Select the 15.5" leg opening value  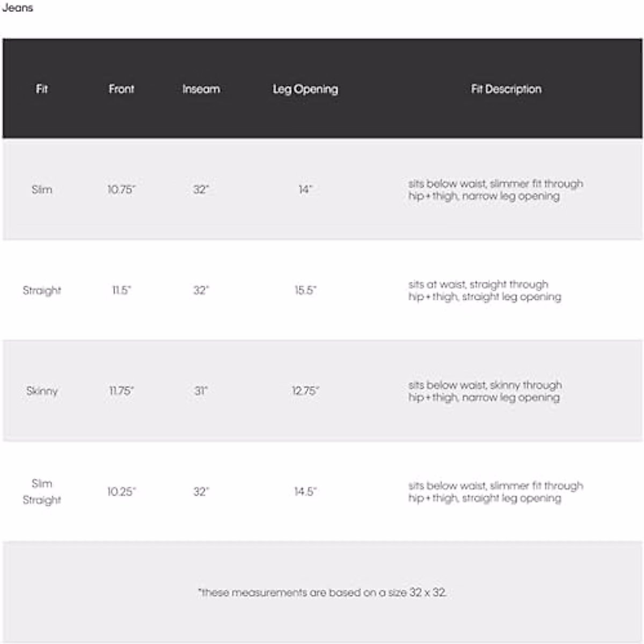pyautogui.click(x=305, y=290)
